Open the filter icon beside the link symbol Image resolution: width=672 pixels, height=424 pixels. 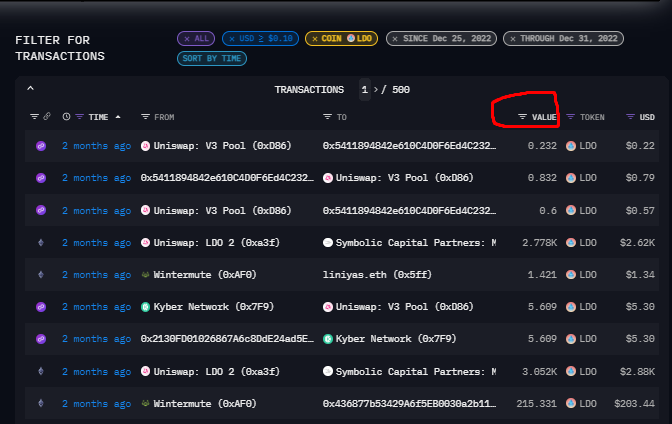(34, 117)
